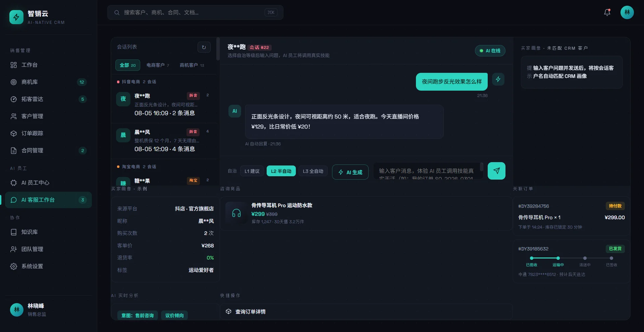Open conversation with 夜**跑
The width and height of the screenshot is (644, 332).
tap(164, 104)
